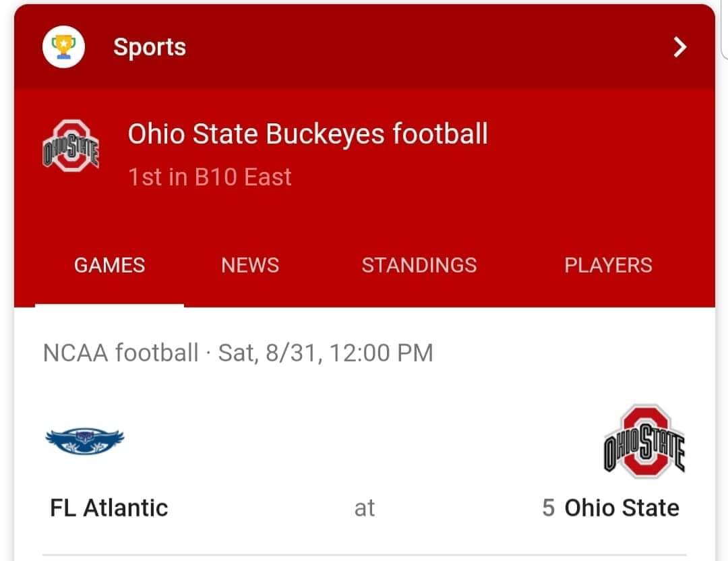Screen dimensions: 728x561
Task: Open the Sports chevron arrow
Action: pyautogui.click(x=679, y=47)
